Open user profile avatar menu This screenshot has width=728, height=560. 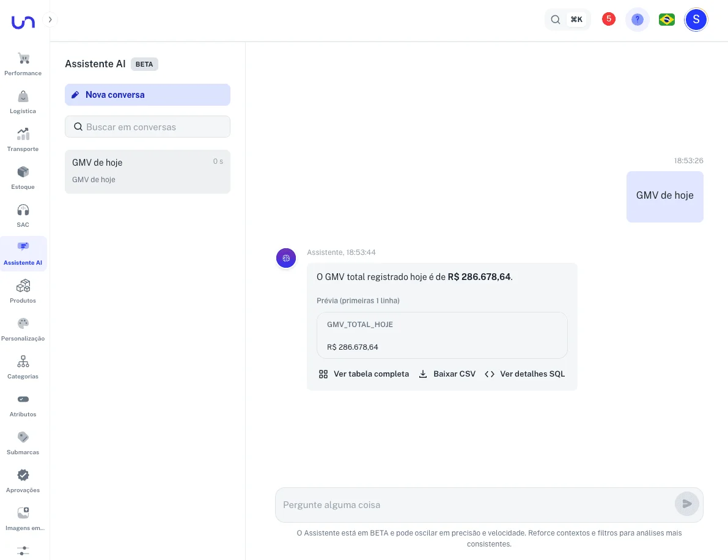[696, 20]
